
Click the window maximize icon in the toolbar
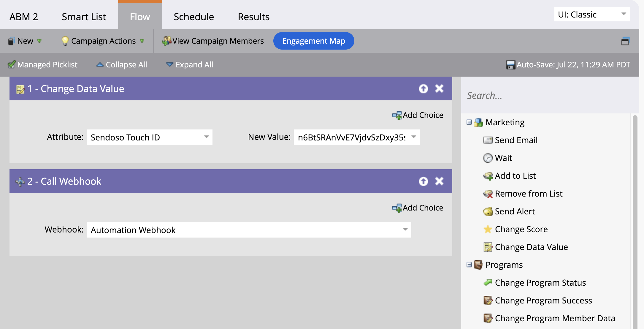625,41
